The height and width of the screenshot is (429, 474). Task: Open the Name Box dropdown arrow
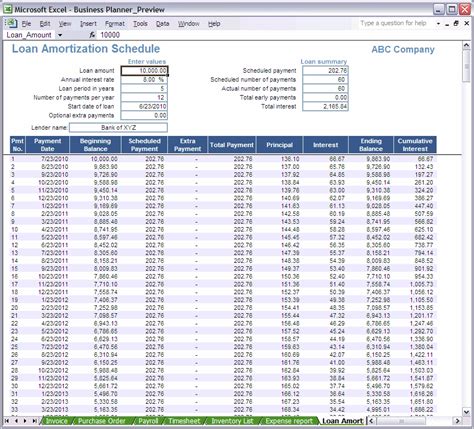click(60, 35)
